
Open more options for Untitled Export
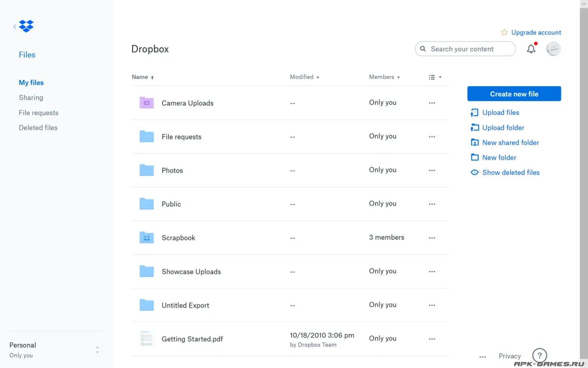[x=432, y=305]
